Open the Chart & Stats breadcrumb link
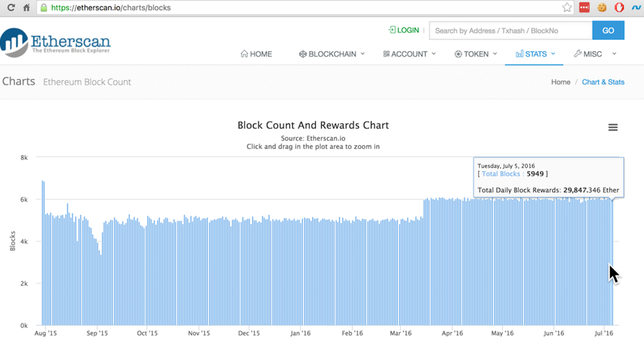Viewport: 644px width, 354px height. 603,82
